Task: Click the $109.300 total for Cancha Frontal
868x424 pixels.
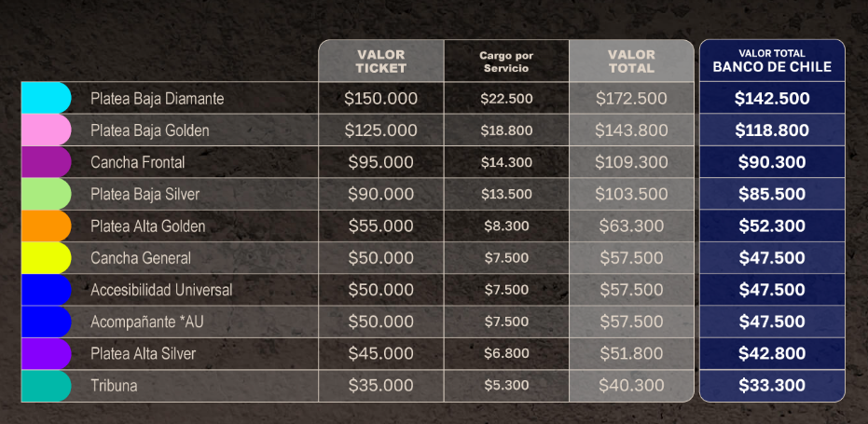Action: (x=631, y=162)
